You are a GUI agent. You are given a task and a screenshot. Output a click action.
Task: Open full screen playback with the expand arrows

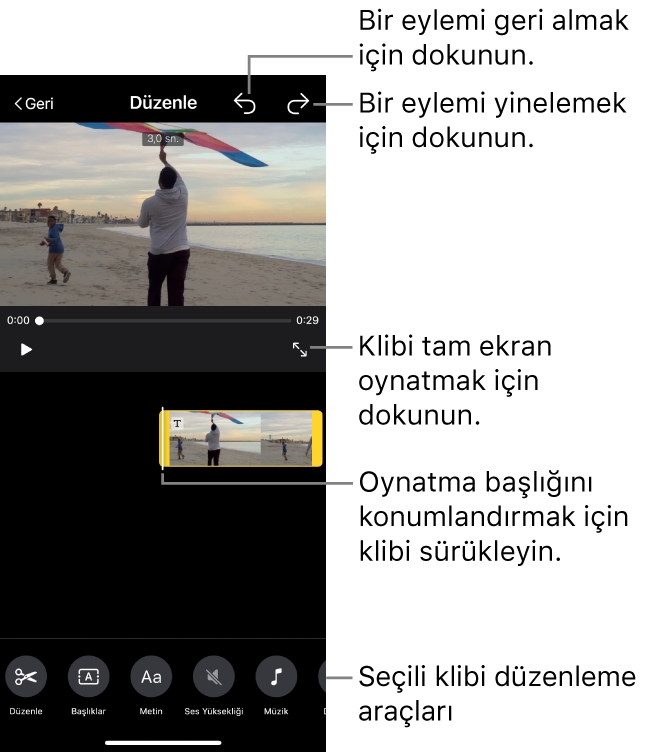point(300,350)
